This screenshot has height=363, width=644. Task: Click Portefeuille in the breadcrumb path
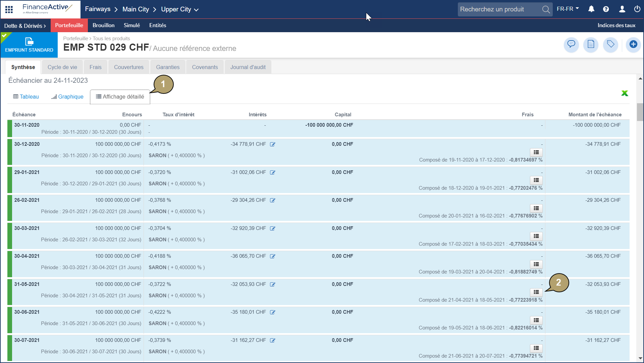pos(75,39)
